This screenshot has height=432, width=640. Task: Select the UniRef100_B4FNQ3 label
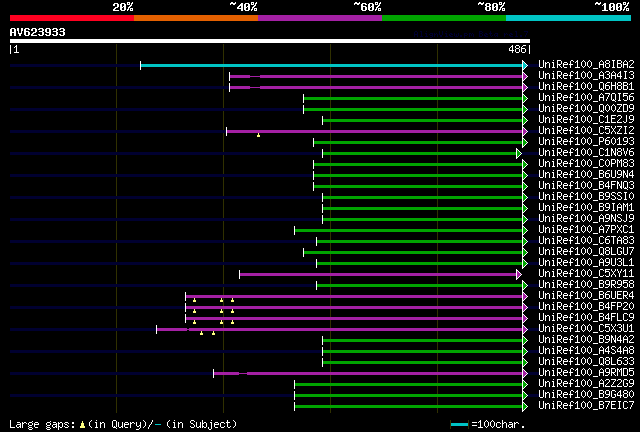(x=586, y=186)
